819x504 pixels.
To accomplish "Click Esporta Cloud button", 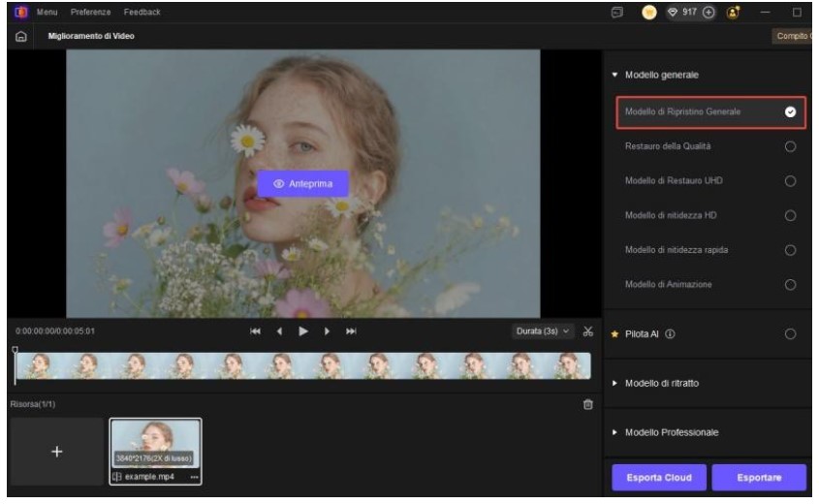I will click(x=659, y=478).
